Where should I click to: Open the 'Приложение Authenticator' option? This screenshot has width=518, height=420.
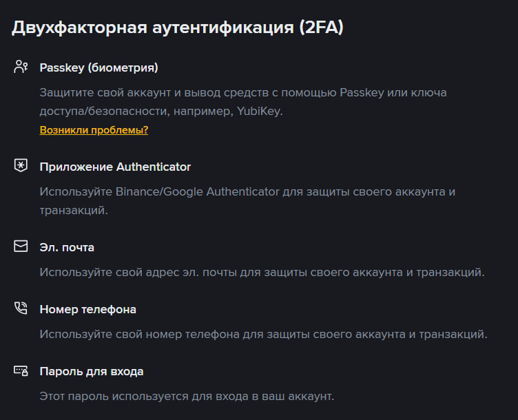(x=115, y=167)
